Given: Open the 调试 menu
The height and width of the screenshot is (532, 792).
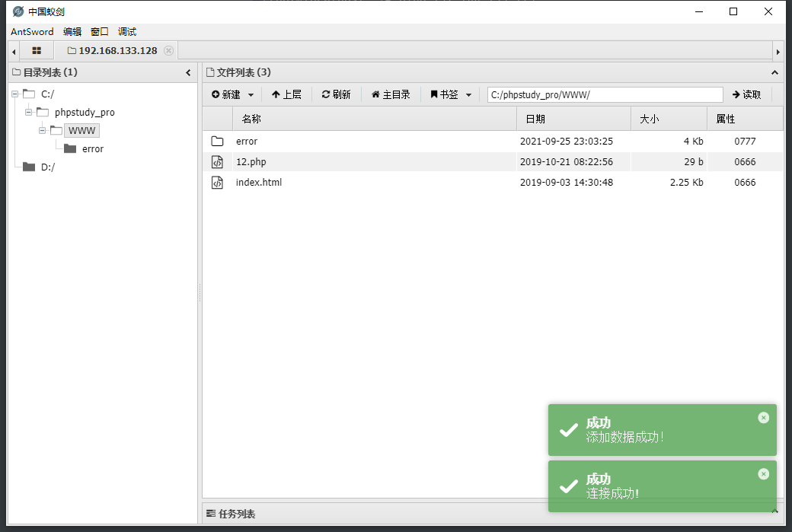Looking at the screenshot, I should 126,31.
